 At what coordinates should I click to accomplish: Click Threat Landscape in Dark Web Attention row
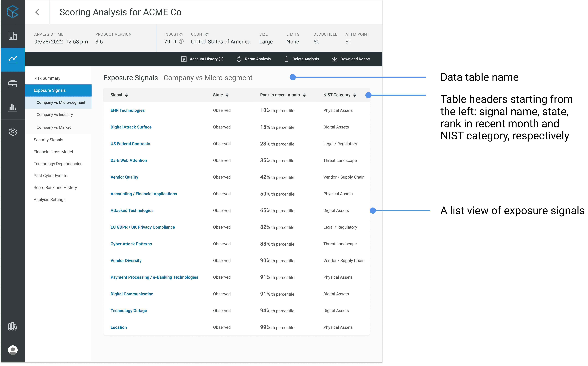(340, 161)
